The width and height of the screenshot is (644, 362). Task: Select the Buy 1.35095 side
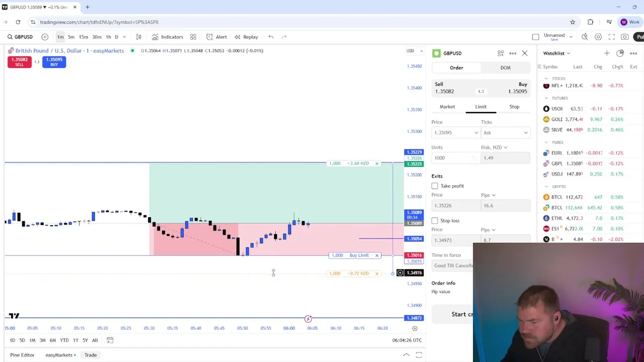tap(508, 88)
